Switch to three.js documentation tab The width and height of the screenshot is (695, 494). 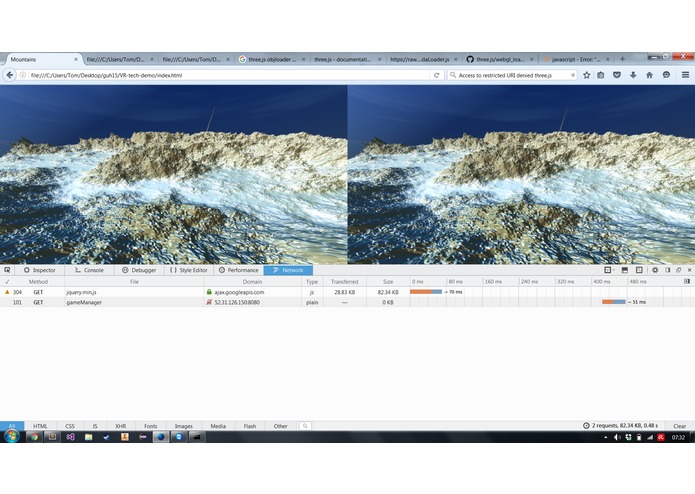click(x=347, y=59)
